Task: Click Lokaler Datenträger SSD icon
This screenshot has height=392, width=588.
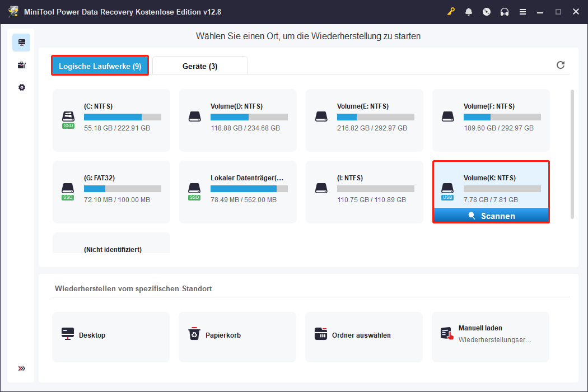Action: [x=194, y=192]
